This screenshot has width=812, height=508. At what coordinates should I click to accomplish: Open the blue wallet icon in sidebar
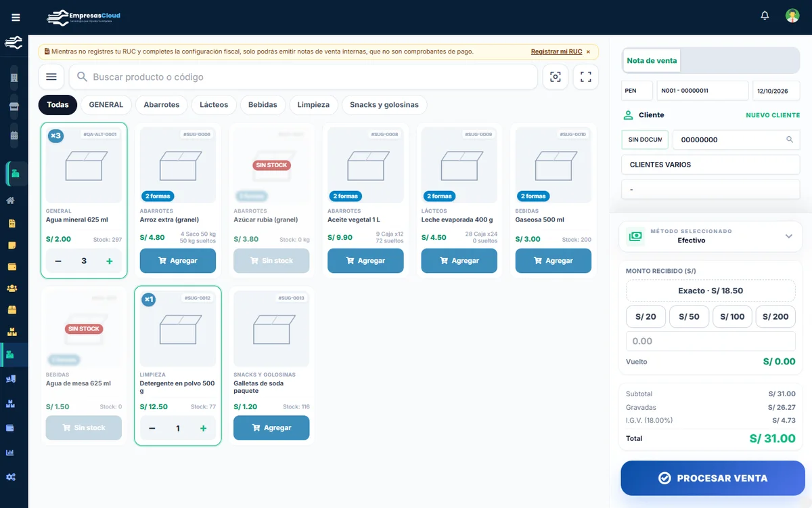point(12,428)
